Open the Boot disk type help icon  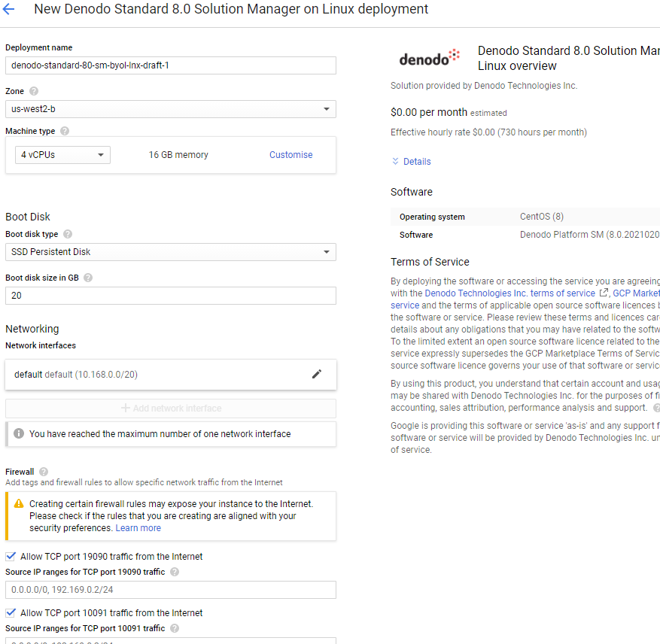pos(67,234)
